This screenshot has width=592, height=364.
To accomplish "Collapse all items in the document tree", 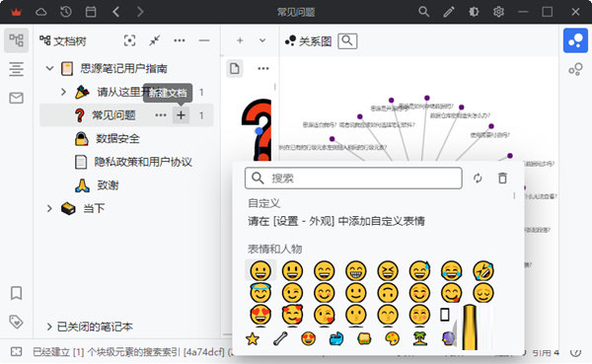I will pyautogui.click(x=155, y=40).
